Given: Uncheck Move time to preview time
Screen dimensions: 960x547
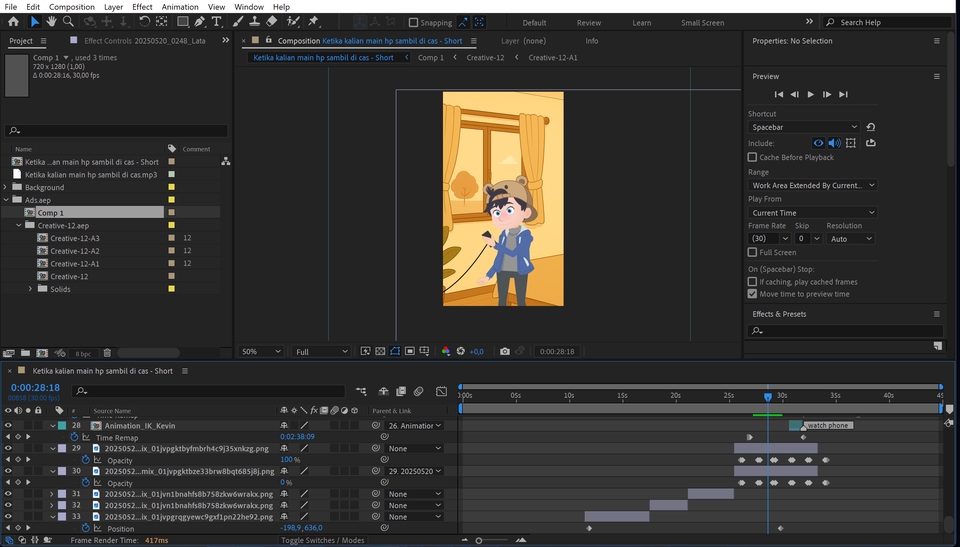Looking at the screenshot, I should [752, 294].
